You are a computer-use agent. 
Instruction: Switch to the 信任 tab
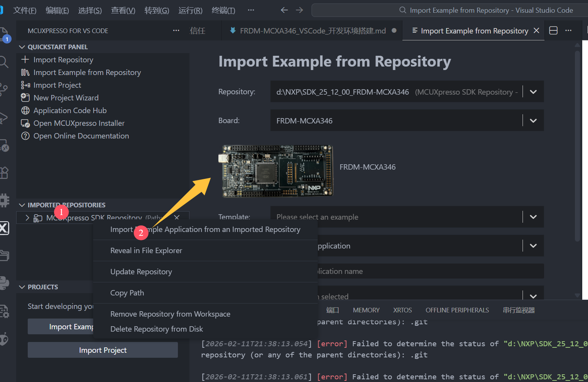(x=198, y=30)
